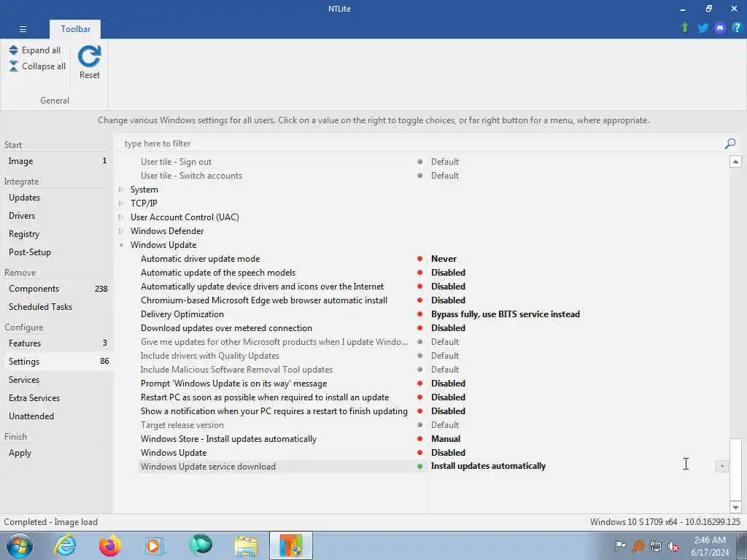Open the Discord icon
The width and height of the screenshot is (747, 560).
[x=719, y=28]
